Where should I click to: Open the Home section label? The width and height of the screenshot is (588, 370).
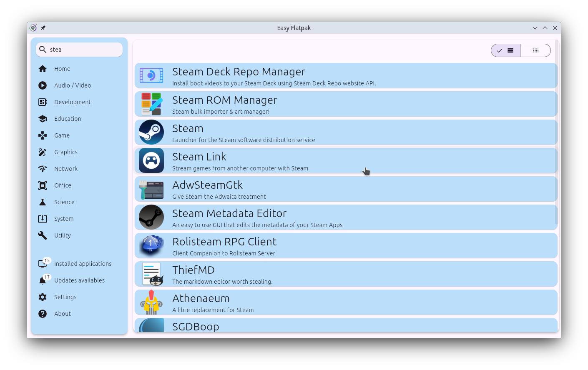coord(62,69)
